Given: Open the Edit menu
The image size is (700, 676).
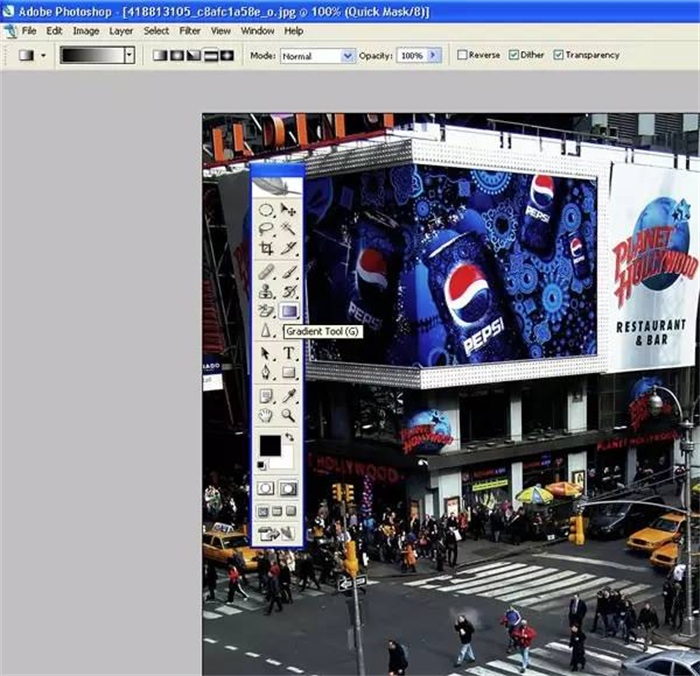Looking at the screenshot, I should click(x=54, y=31).
